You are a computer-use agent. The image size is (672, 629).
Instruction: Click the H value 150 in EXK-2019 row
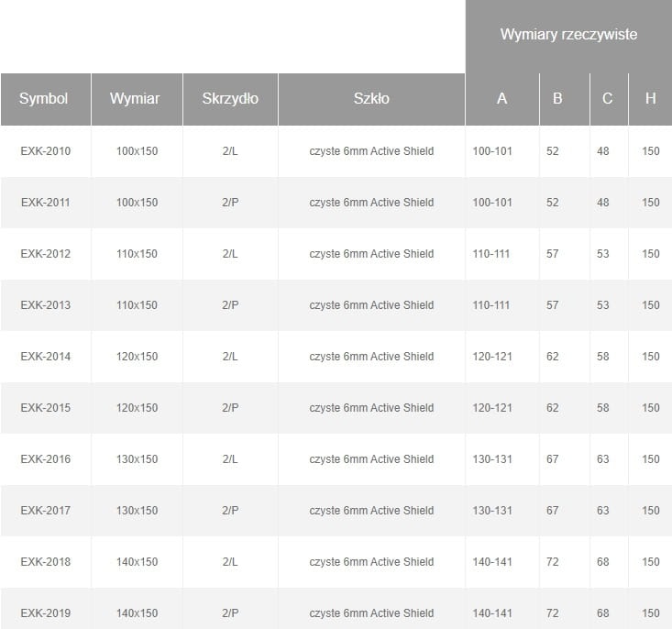tap(651, 613)
